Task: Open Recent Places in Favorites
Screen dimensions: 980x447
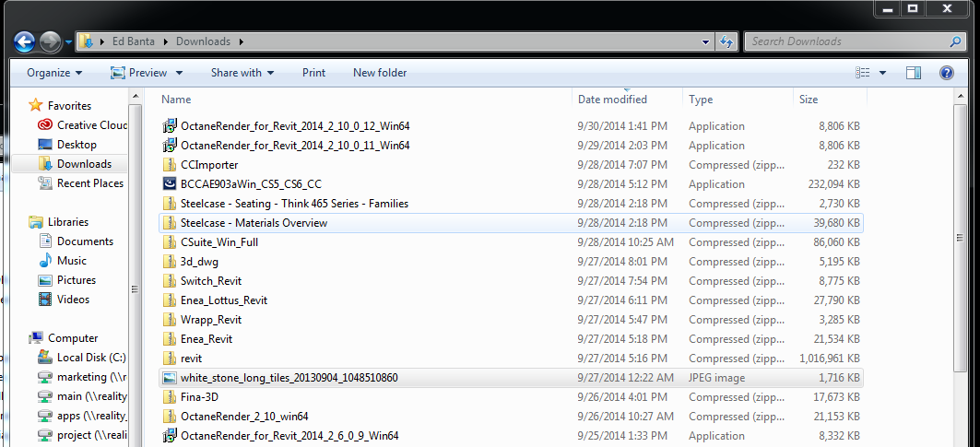Action: tap(80, 183)
